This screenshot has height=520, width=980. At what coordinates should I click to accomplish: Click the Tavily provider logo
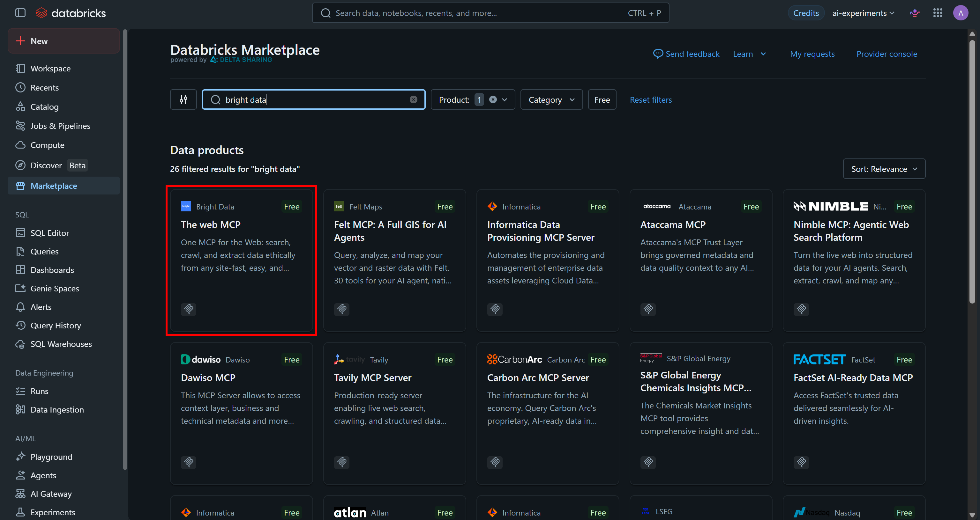[x=350, y=360]
